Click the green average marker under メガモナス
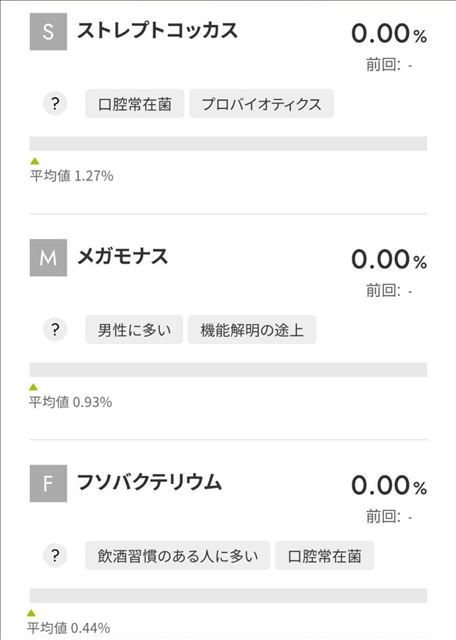 pos(33,387)
